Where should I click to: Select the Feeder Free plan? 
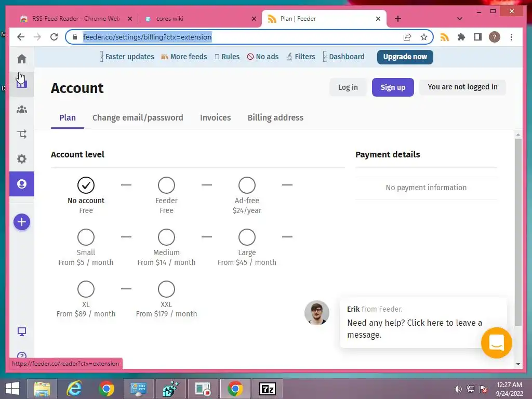pyautogui.click(x=166, y=185)
